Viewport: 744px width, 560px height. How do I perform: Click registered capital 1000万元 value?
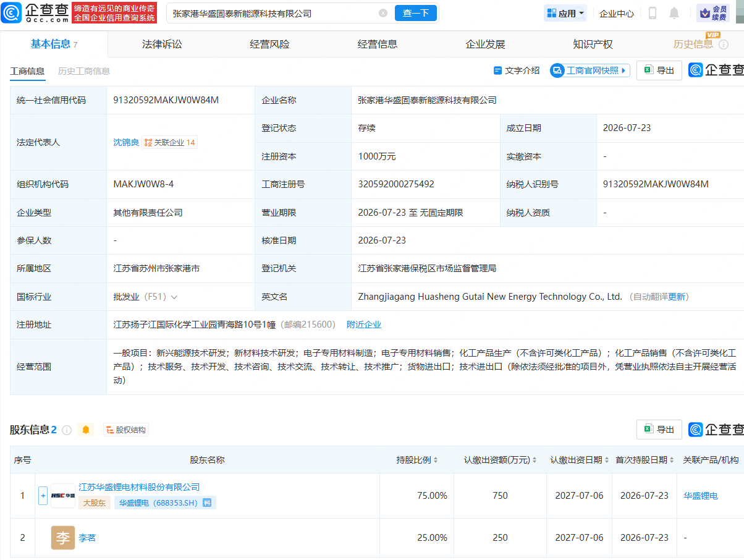point(377,156)
